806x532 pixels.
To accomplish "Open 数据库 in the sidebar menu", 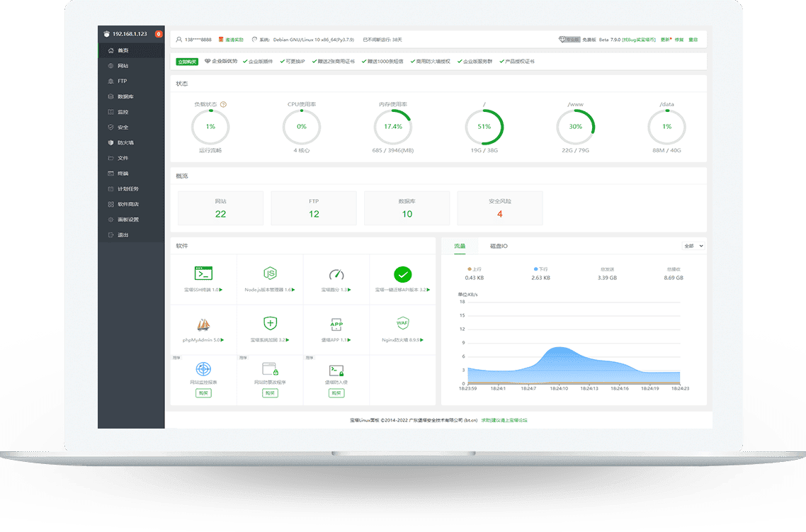I will click(125, 96).
